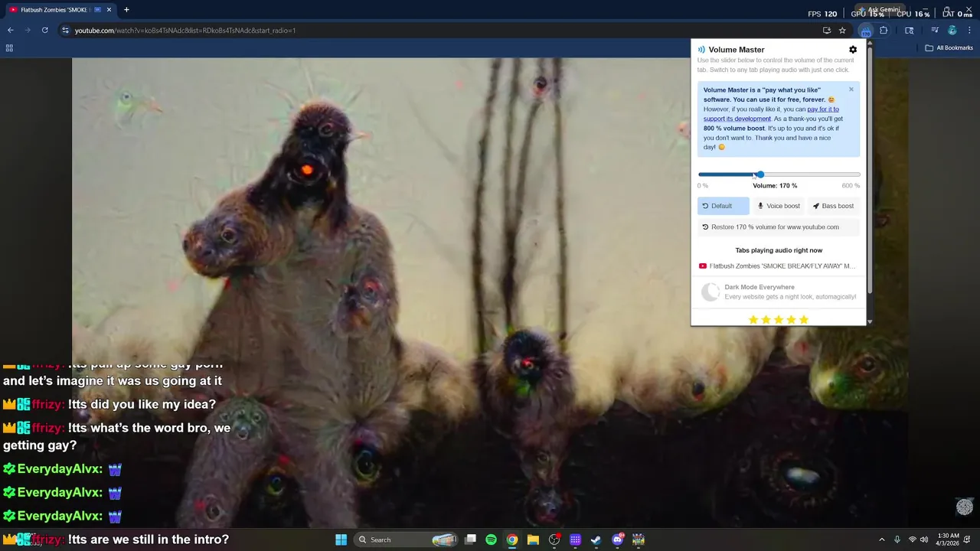Open the Windows Start menu
The image size is (980, 551).
tap(341, 540)
